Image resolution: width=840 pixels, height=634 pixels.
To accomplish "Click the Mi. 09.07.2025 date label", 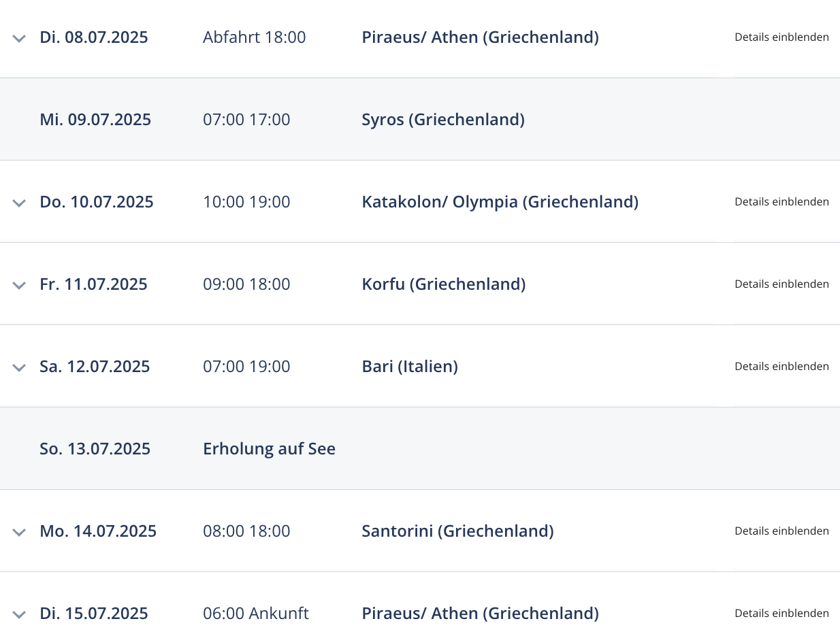I will pos(95,120).
